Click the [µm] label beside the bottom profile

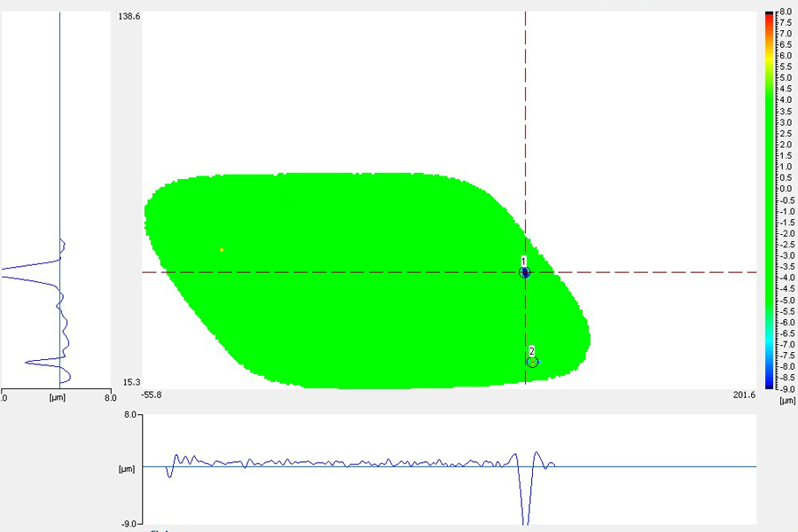[127, 467]
